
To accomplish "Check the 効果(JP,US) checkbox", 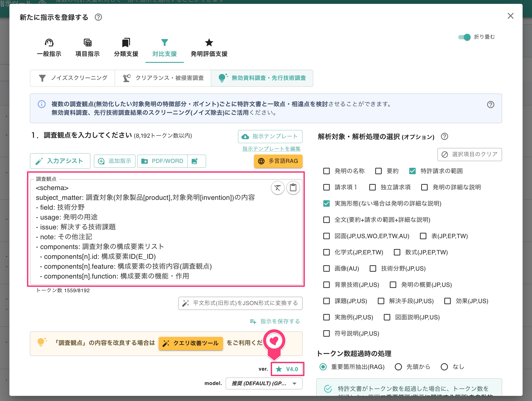I will pos(447,301).
